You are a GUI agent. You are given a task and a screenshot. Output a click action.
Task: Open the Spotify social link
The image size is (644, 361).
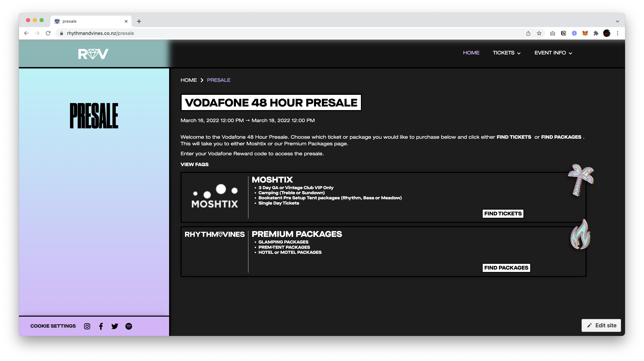pyautogui.click(x=129, y=326)
